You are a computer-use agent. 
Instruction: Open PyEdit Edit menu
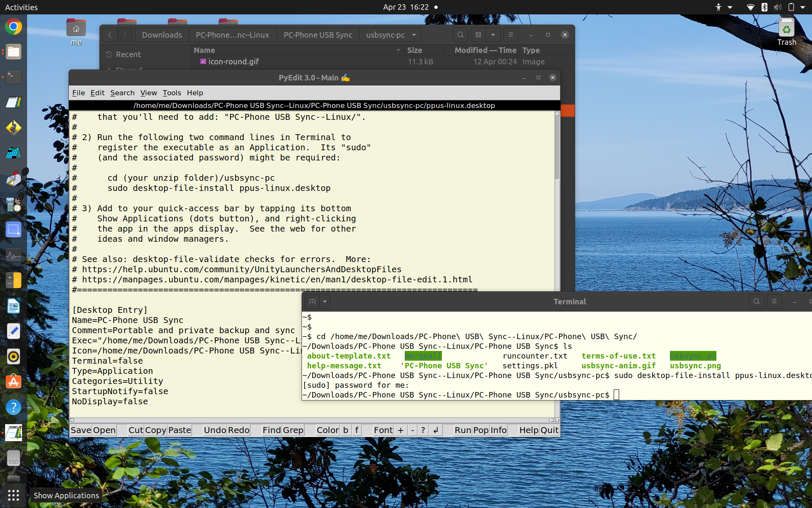pos(97,93)
